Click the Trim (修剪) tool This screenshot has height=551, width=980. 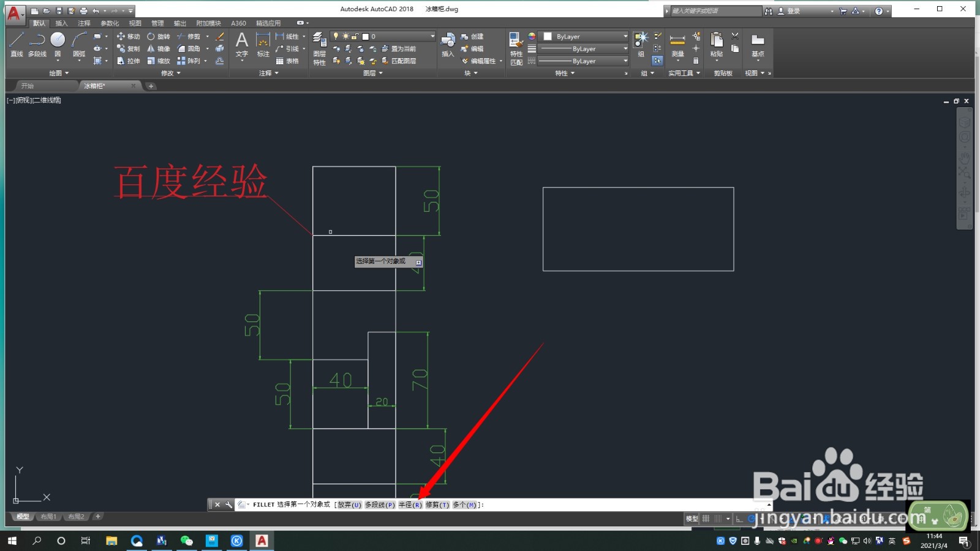[189, 37]
